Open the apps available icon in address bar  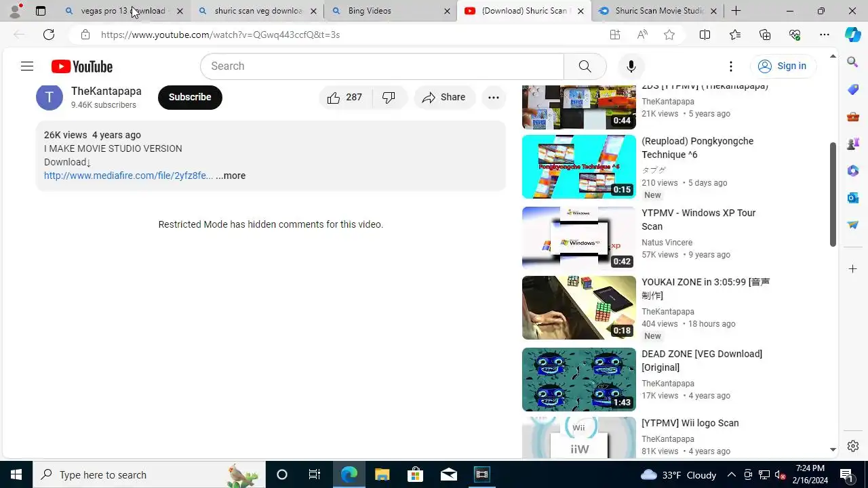(x=614, y=35)
